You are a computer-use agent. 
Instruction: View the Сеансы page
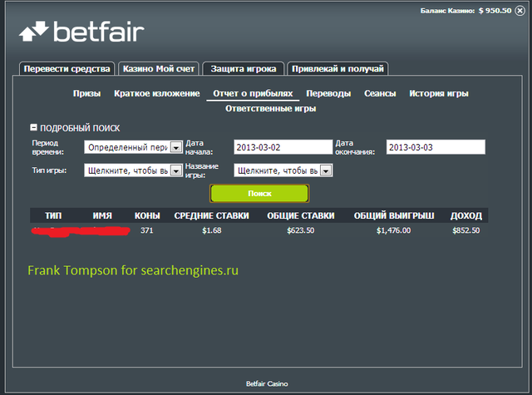click(x=380, y=94)
